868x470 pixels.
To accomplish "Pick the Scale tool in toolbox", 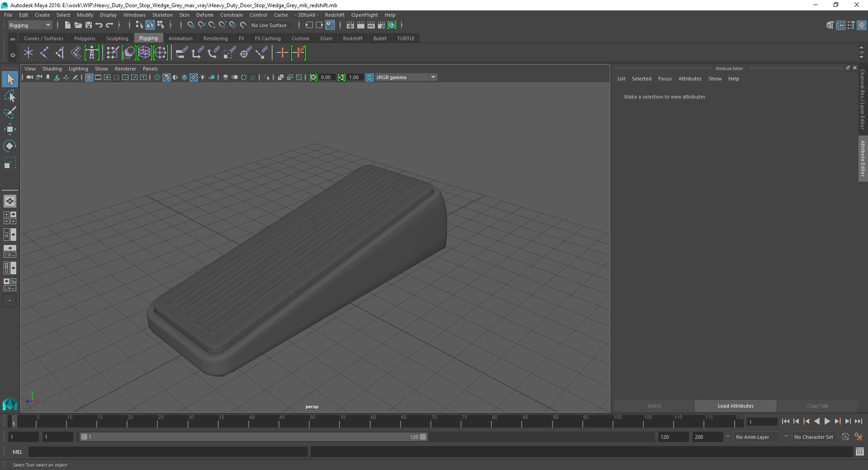I will (9, 163).
